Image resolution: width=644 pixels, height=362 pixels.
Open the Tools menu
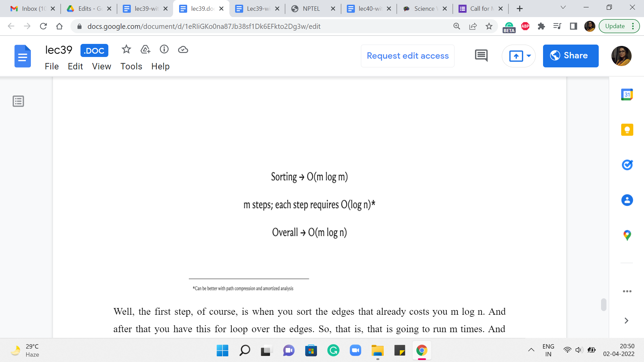(x=131, y=66)
